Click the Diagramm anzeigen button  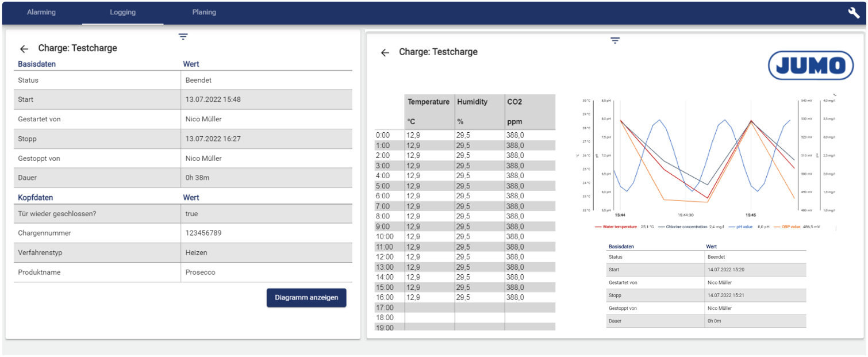306,298
